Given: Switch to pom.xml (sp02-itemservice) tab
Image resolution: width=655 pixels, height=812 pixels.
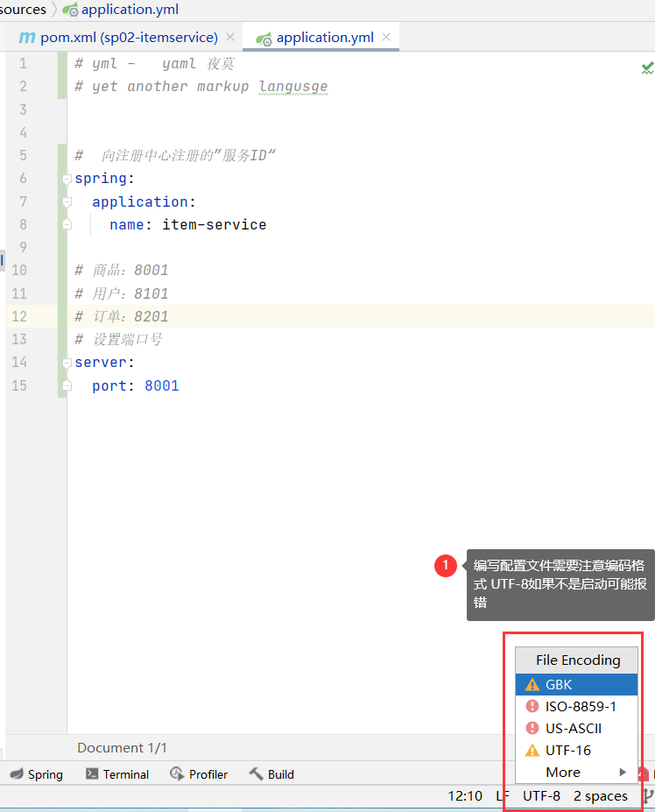Looking at the screenshot, I should [x=118, y=38].
